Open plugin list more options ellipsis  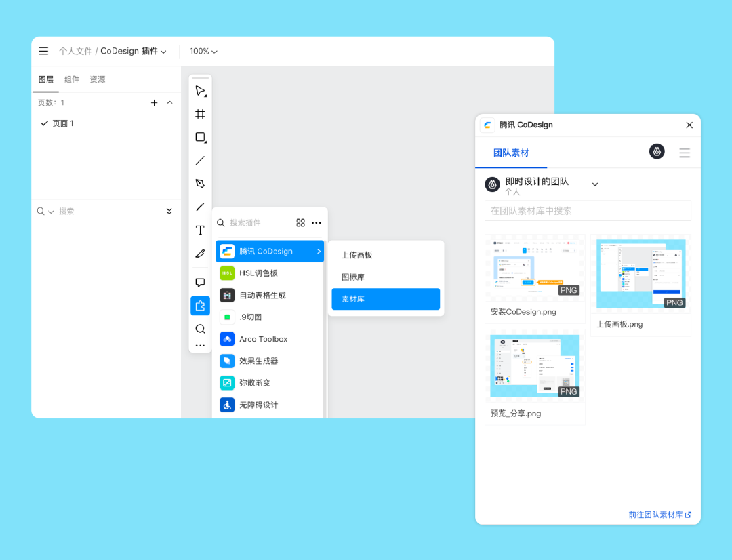317,223
